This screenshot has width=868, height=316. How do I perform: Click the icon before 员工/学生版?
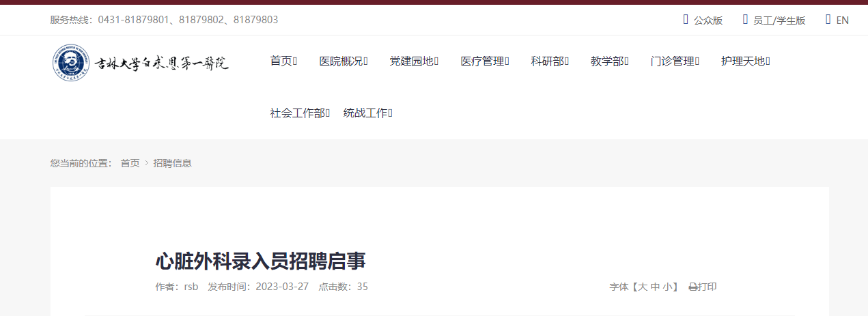point(745,20)
